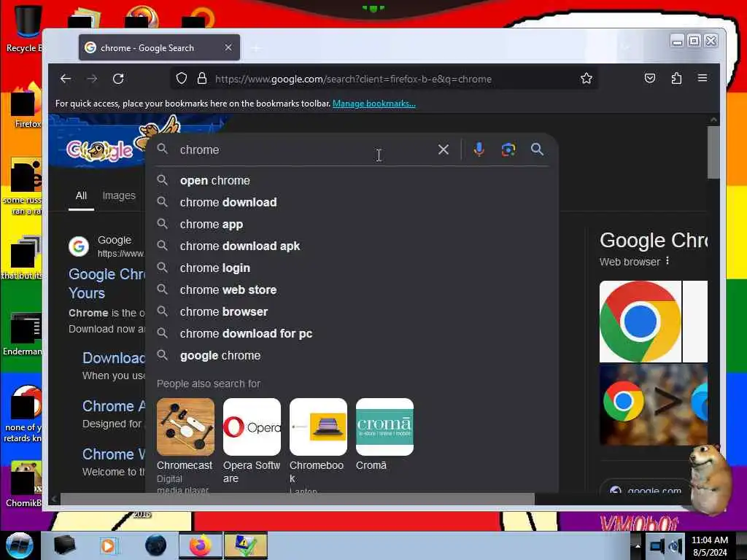Image resolution: width=747 pixels, height=560 pixels.
Task: Choose suggestion 'chrome app'
Action: click(x=352, y=225)
